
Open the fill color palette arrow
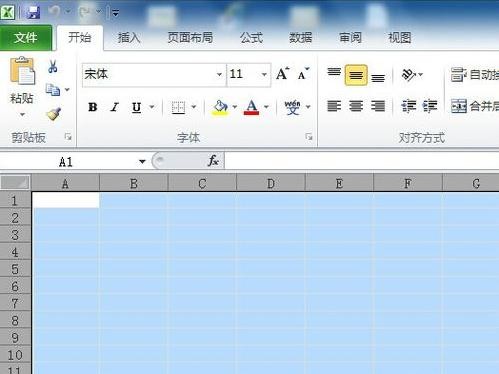point(235,107)
